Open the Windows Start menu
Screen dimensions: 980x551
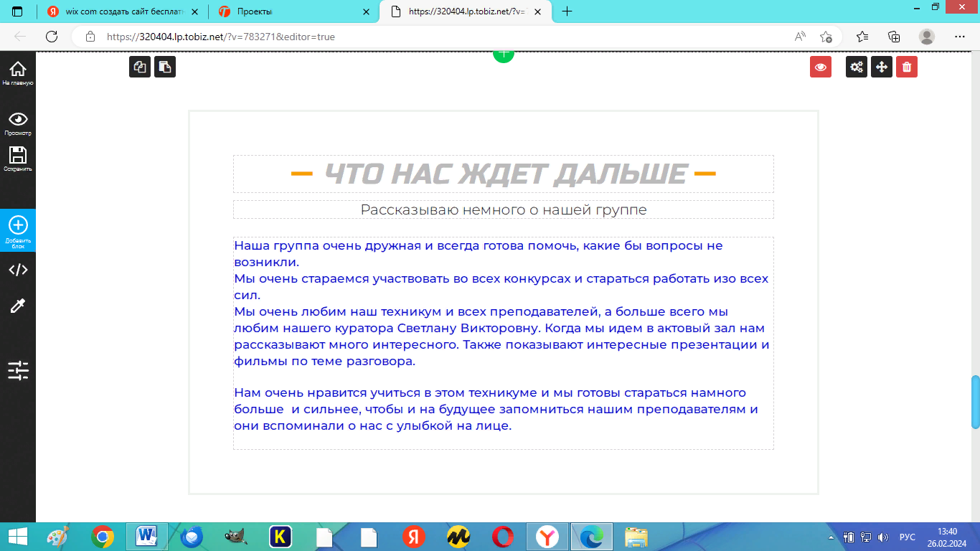[18, 537]
